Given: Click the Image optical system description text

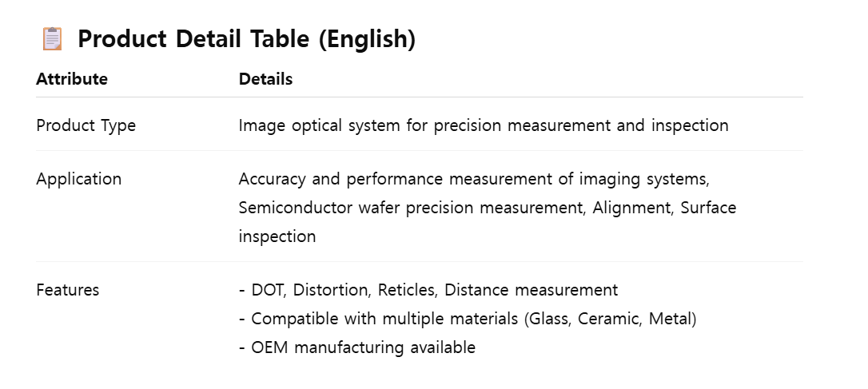Looking at the screenshot, I should (x=483, y=125).
